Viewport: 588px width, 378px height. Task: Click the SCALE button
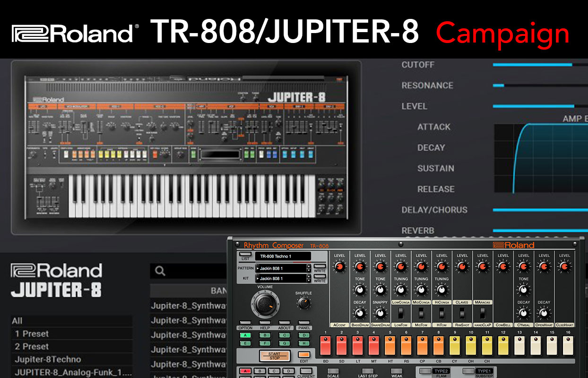pos(333,371)
